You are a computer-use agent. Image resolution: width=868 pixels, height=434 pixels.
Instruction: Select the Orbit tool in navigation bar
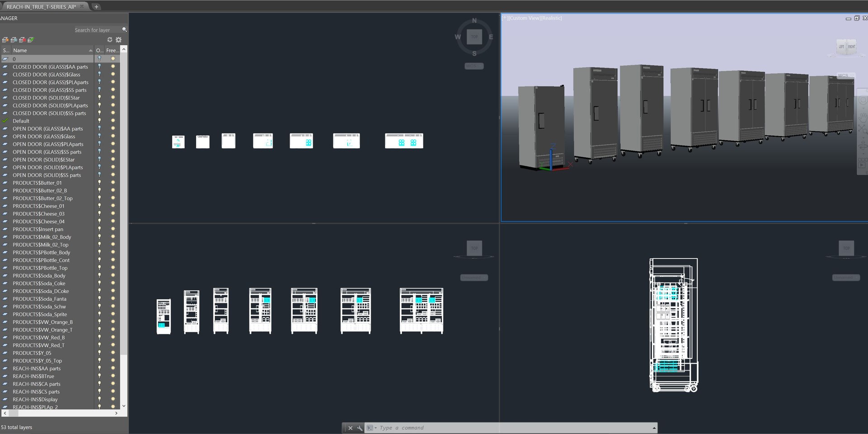863,146
